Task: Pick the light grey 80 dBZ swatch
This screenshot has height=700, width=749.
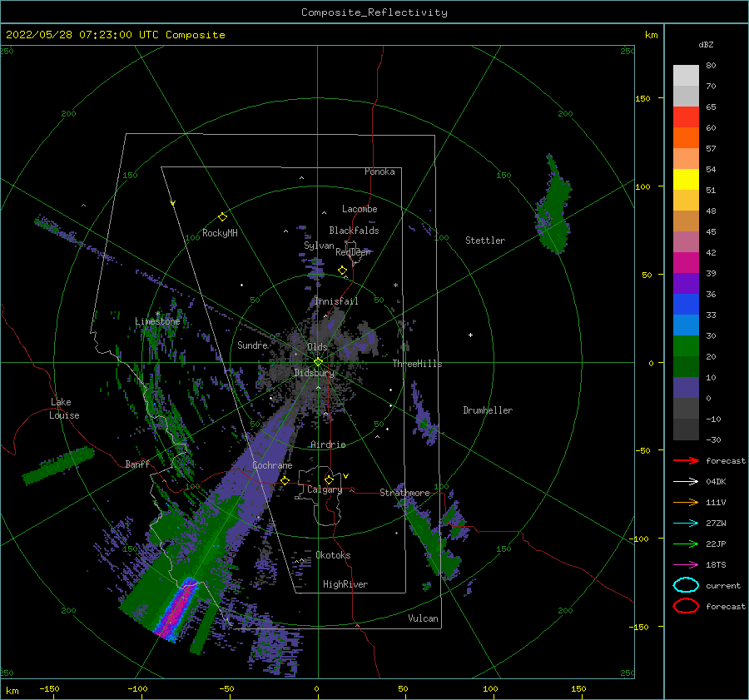Action: pos(686,76)
